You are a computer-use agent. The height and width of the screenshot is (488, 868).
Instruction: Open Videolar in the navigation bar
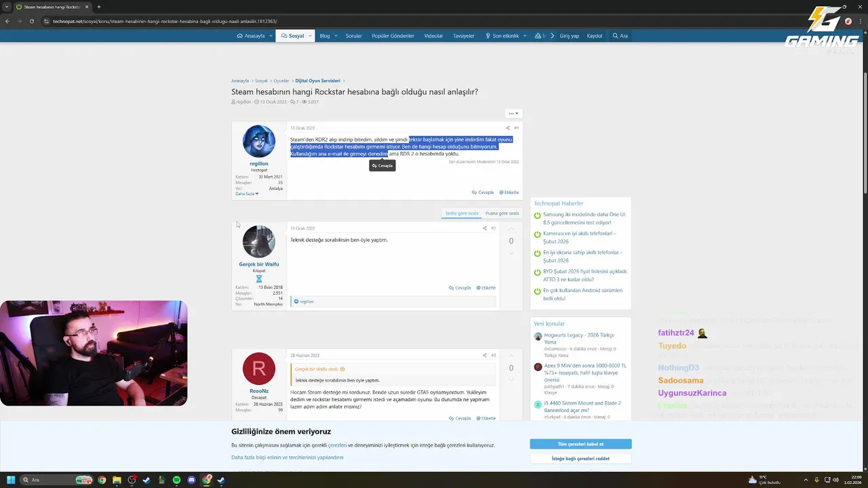pyautogui.click(x=433, y=36)
